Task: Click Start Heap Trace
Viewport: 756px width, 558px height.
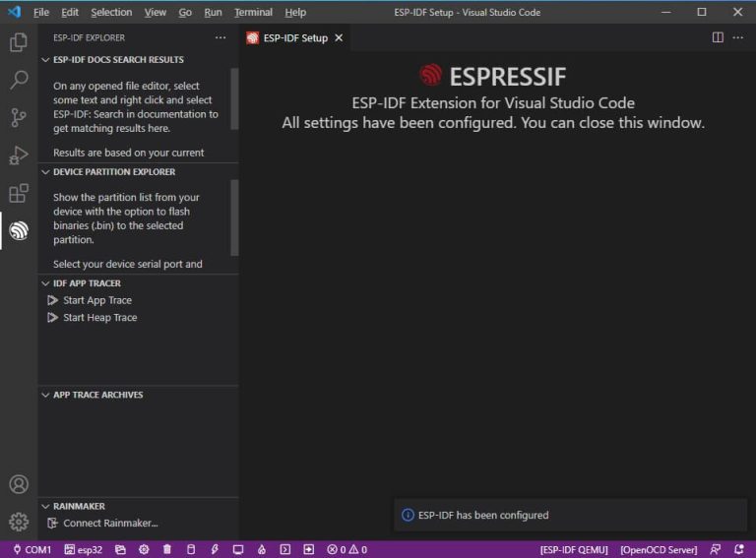Action: click(x=99, y=318)
